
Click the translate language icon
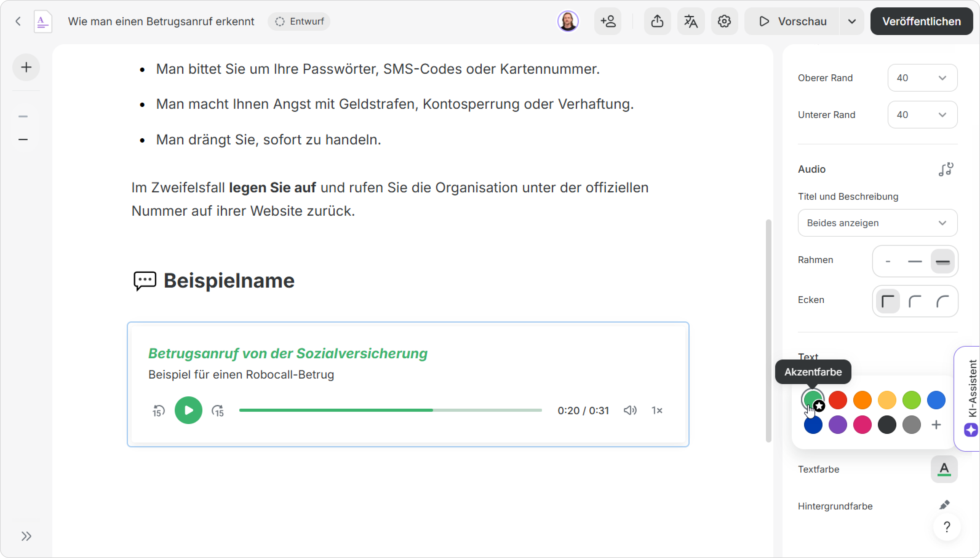691,22
